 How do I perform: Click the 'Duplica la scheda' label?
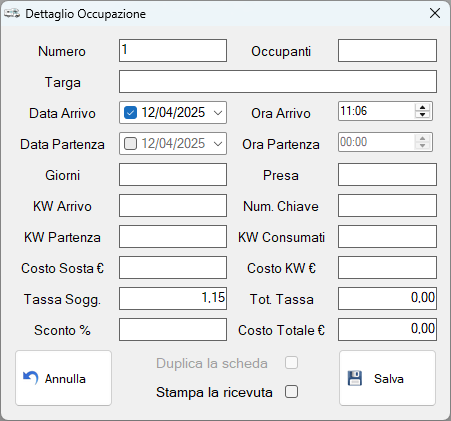point(212,363)
